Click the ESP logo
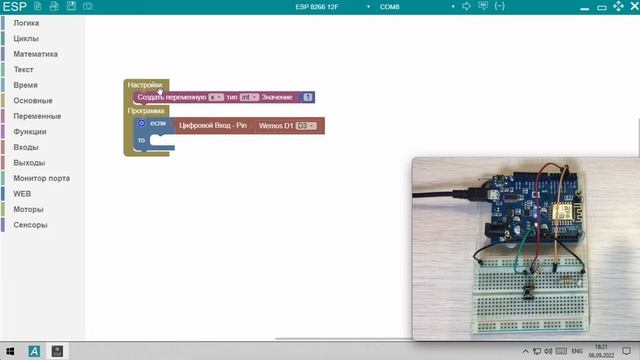640x360 pixels. pyautogui.click(x=15, y=7)
